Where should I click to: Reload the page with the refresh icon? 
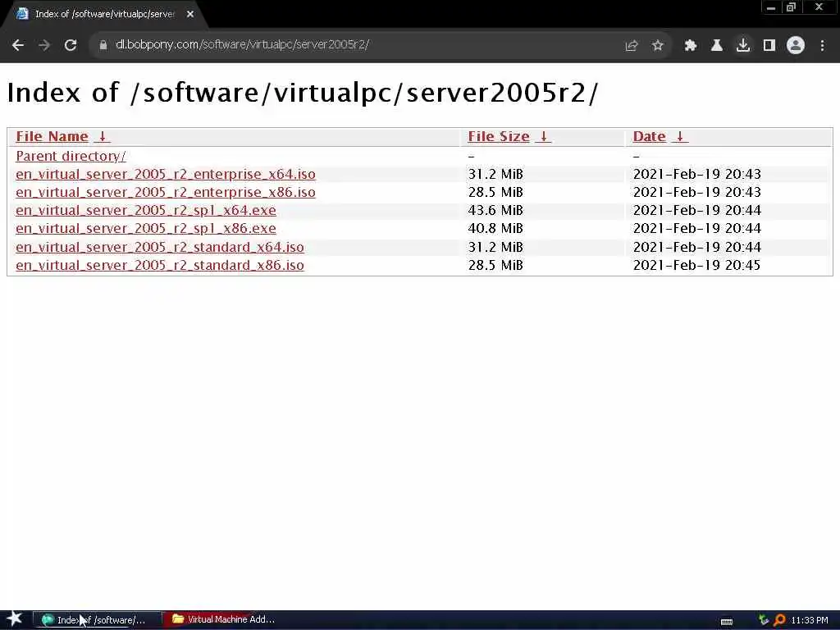click(71, 46)
